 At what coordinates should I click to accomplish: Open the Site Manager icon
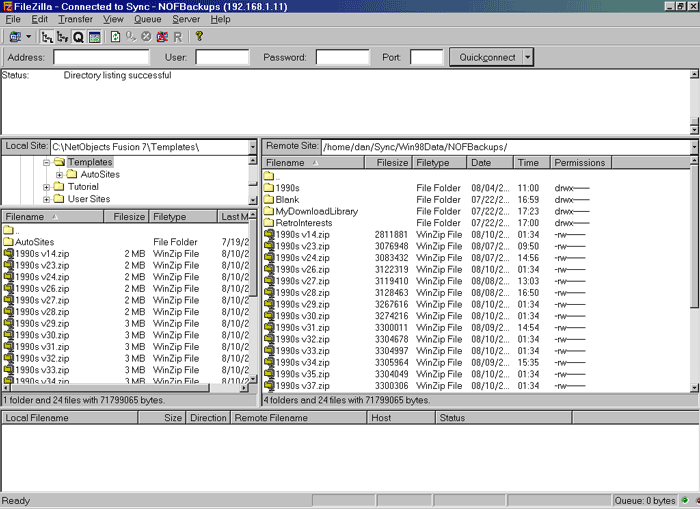tap(15, 37)
